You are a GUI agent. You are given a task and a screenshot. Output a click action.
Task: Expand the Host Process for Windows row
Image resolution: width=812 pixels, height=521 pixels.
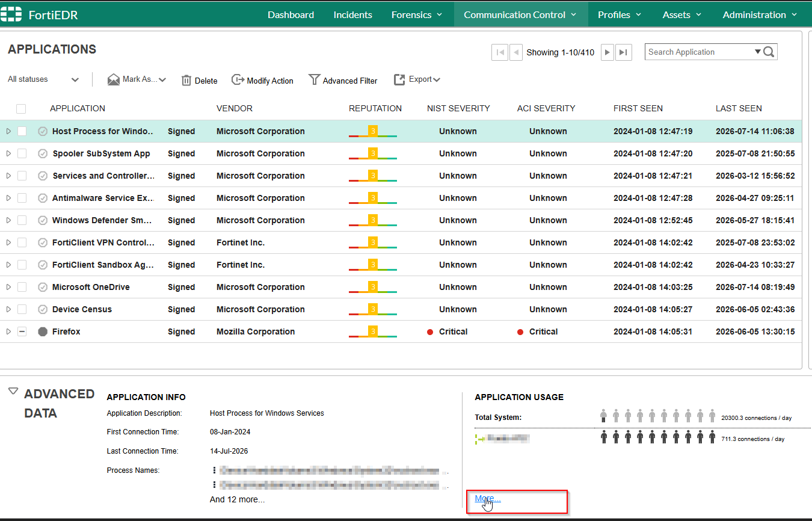point(8,131)
